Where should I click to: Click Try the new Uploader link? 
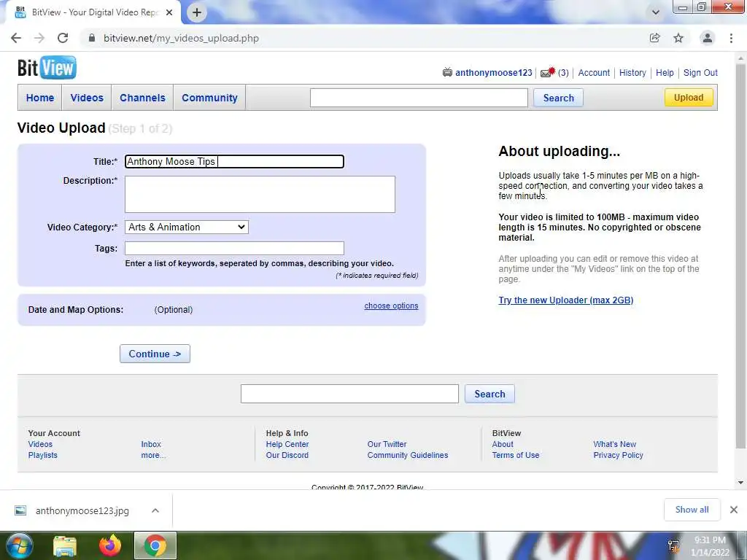coord(566,300)
